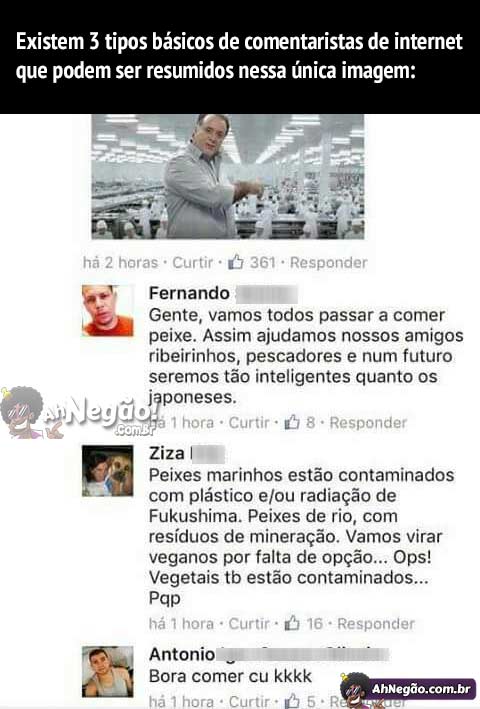Open Antonio's profile picture
This screenshot has width=480, height=709.
108,671
